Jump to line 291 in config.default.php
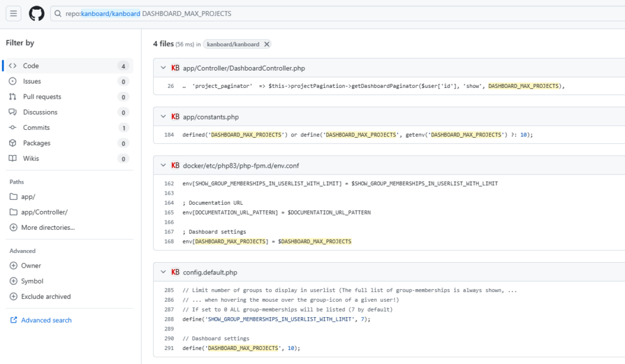625x364 pixels. (x=169, y=349)
